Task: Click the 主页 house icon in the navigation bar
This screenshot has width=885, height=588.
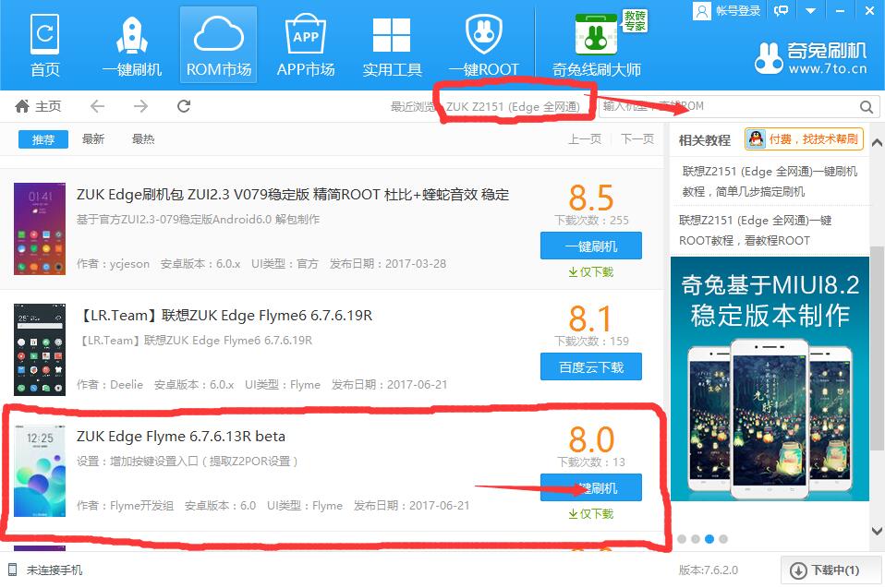Action: pos(23,106)
